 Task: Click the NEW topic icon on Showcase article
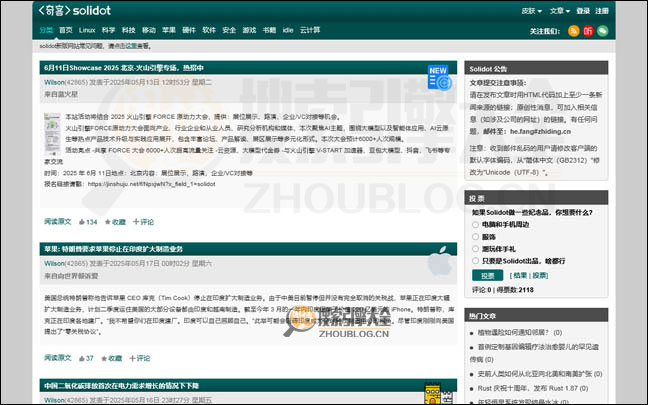(x=440, y=77)
